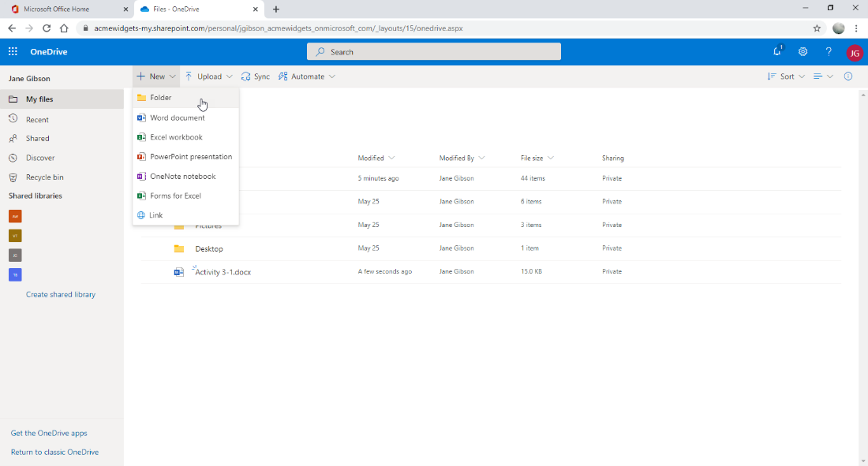Open the Recycle bin

pos(62,177)
